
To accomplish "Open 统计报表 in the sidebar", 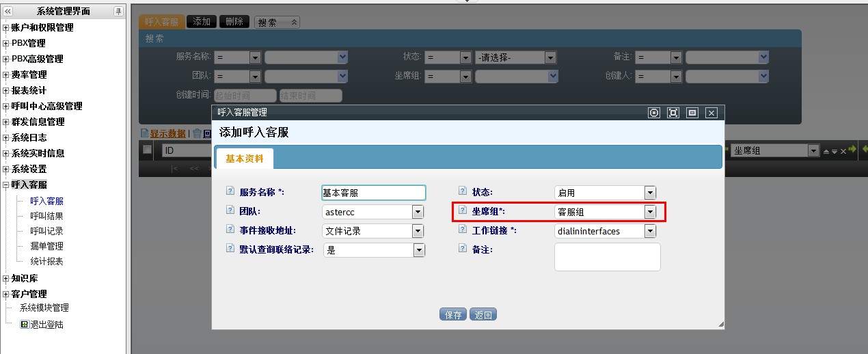I will (x=46, y=261).
